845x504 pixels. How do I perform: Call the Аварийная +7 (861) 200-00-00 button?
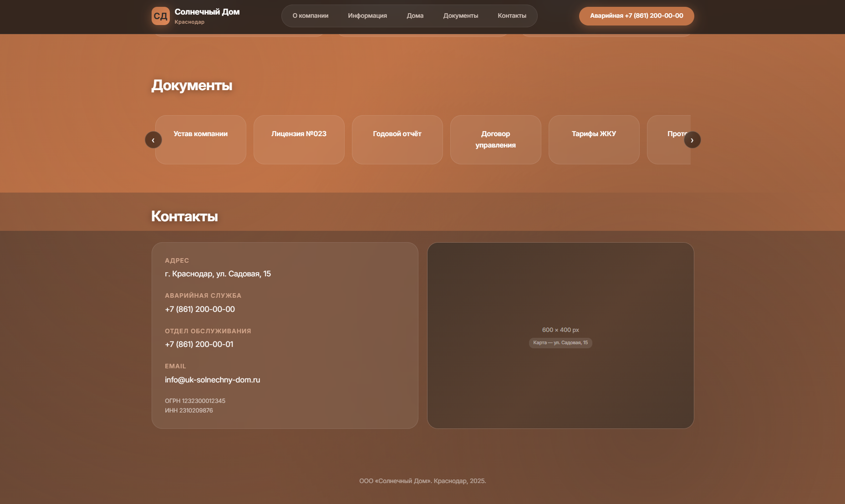(x=636, y=16)
